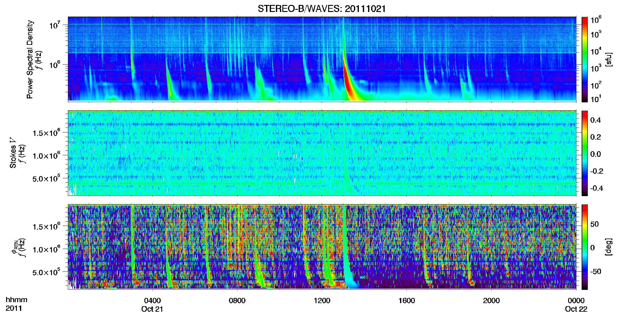Click inside the φRTN direction spectrogram panel
This screenshot has height=332, width=644.
click(x=322, y=247)
